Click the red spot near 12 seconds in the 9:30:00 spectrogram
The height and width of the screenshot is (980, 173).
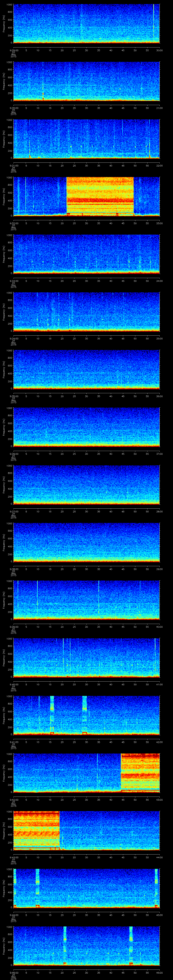(43, 94)
